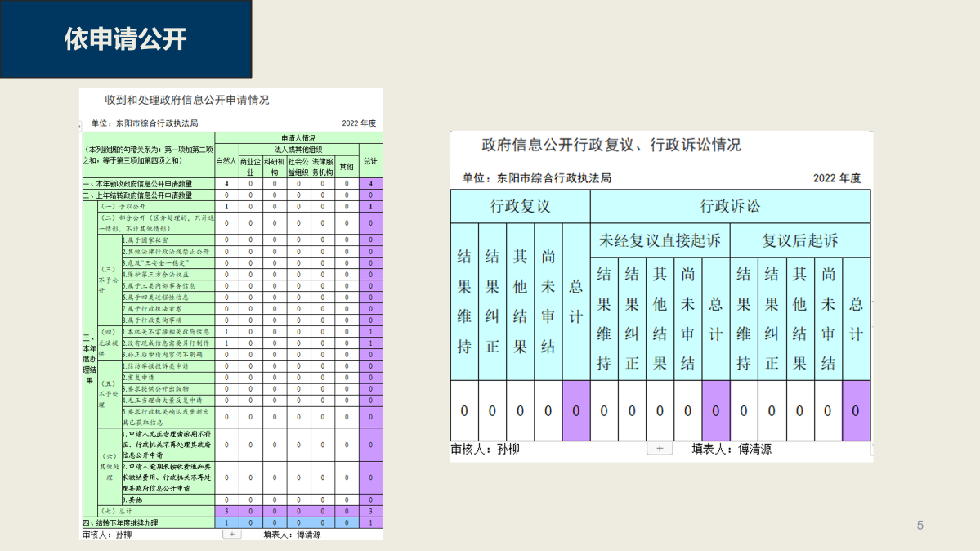Select the 填表人：傅清源 label in the left table

click(x=292, y=535)
